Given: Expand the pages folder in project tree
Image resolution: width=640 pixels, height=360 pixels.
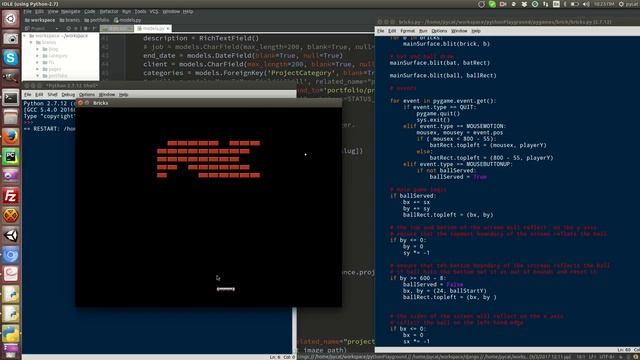Looking at the screenshot, I should 38,69.
